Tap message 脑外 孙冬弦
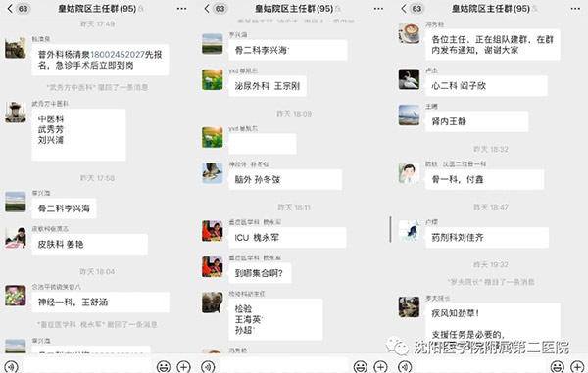 (285, 180)
